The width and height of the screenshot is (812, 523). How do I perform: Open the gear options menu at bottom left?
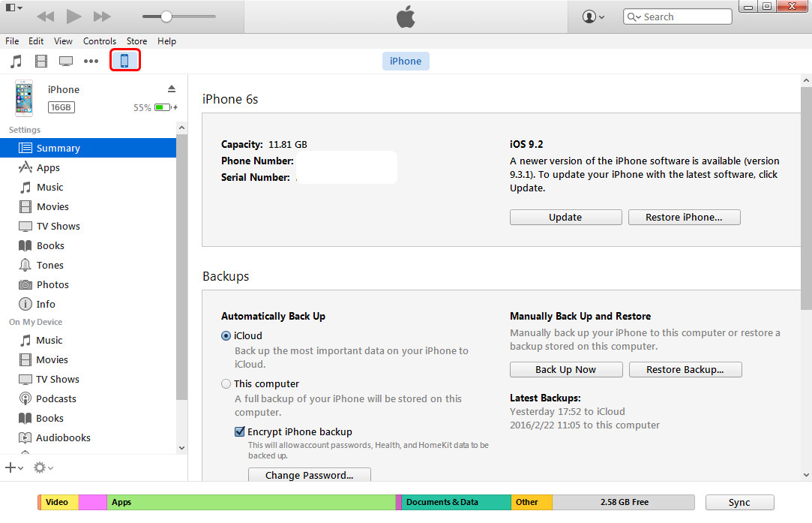(x=39, y=467)
